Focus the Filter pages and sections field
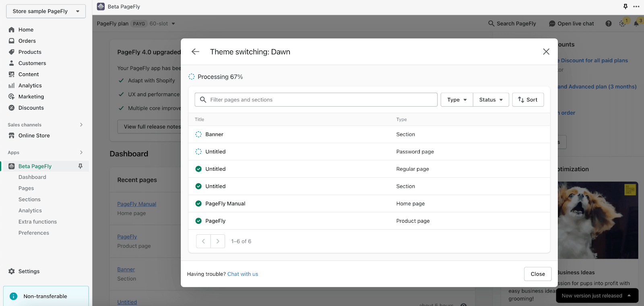644x306 pixels. [316, 99]
